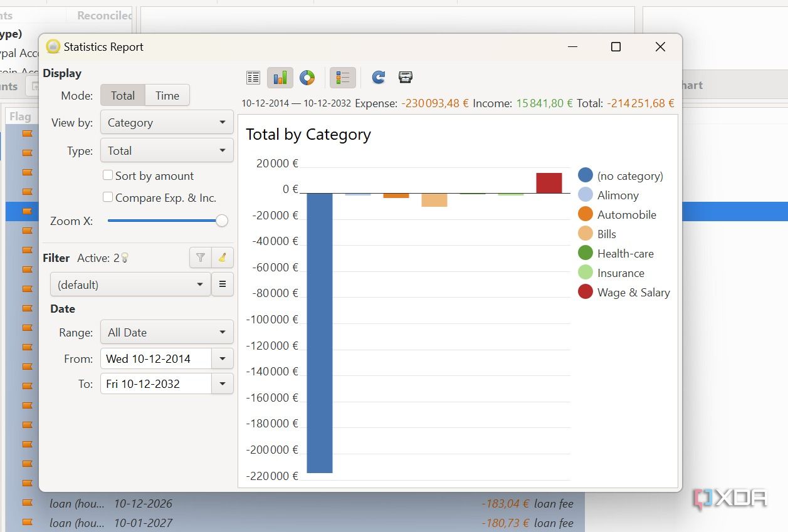
Task: Open the View by Category dropdown
Action: [x=167, y=123]
